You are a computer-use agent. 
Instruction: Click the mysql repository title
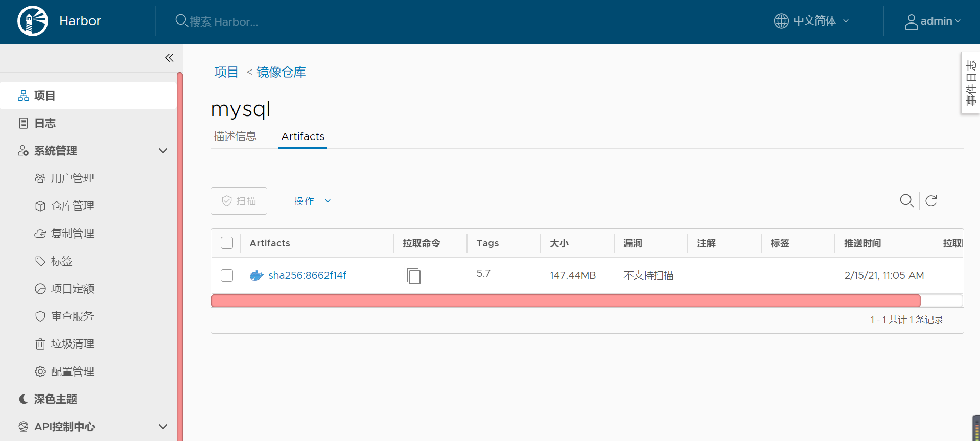[x=241, y=109]
